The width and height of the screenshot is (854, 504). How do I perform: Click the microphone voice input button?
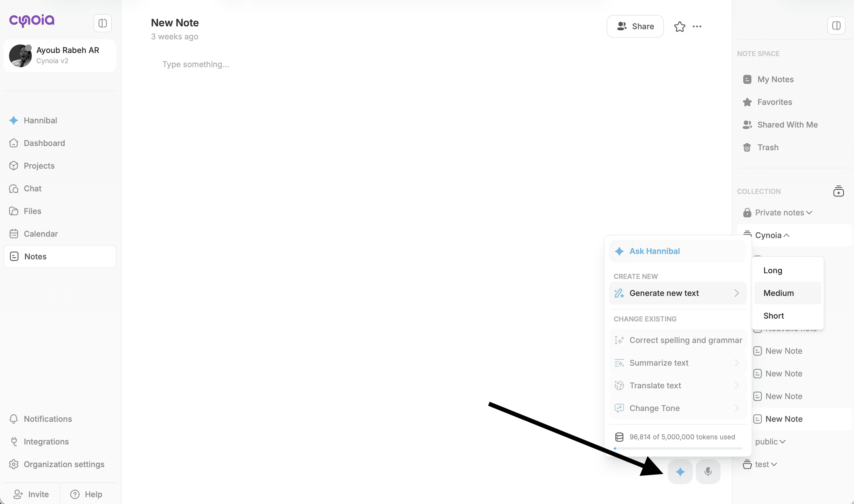708,471
